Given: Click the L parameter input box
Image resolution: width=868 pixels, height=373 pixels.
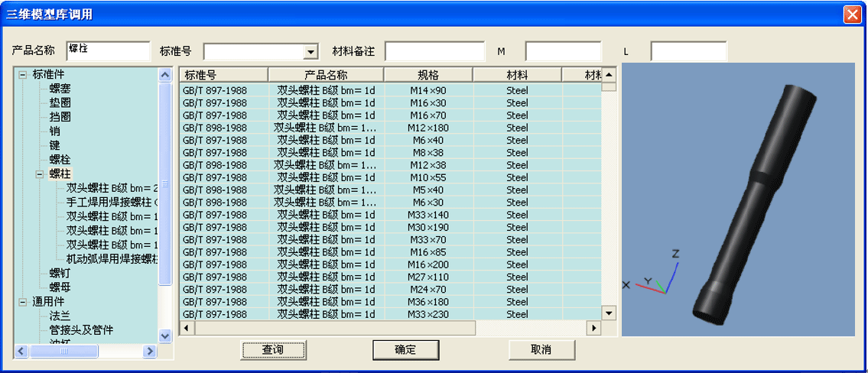Looking at the screenshot, I should click(688, 51).
